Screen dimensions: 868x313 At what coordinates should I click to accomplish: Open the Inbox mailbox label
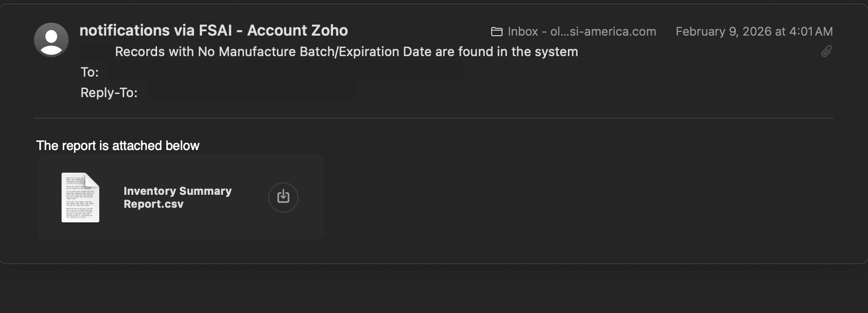(x=581, y=32)
